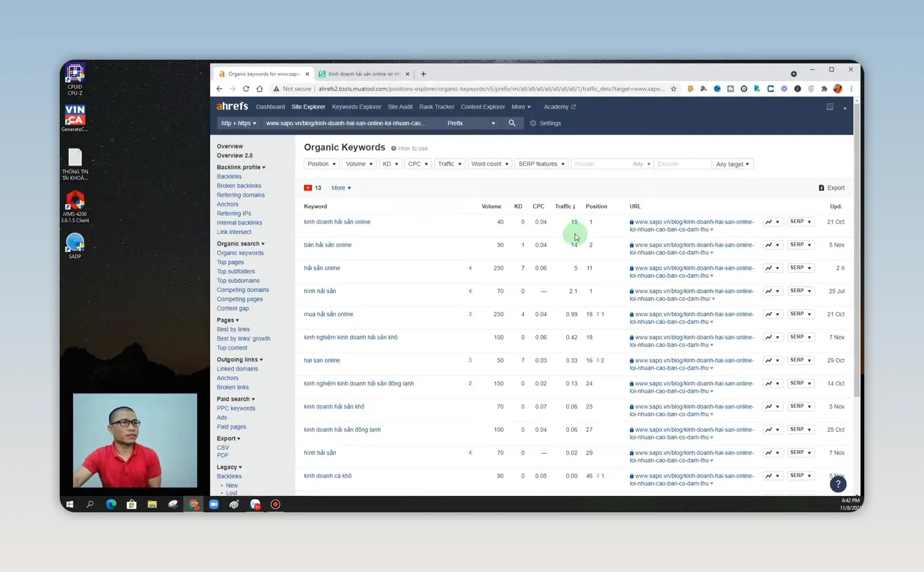Open the Volume filter dropdown

pyautogui.click(x=359, y=164)
